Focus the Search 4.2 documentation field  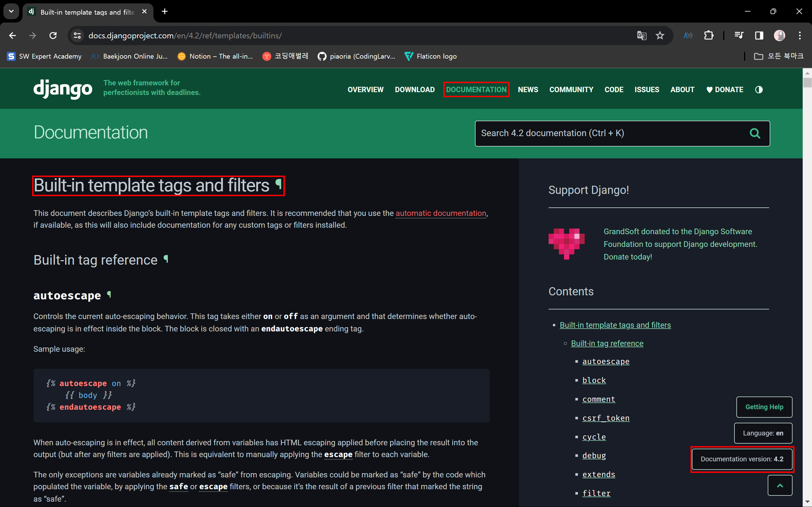coord(604,134)
